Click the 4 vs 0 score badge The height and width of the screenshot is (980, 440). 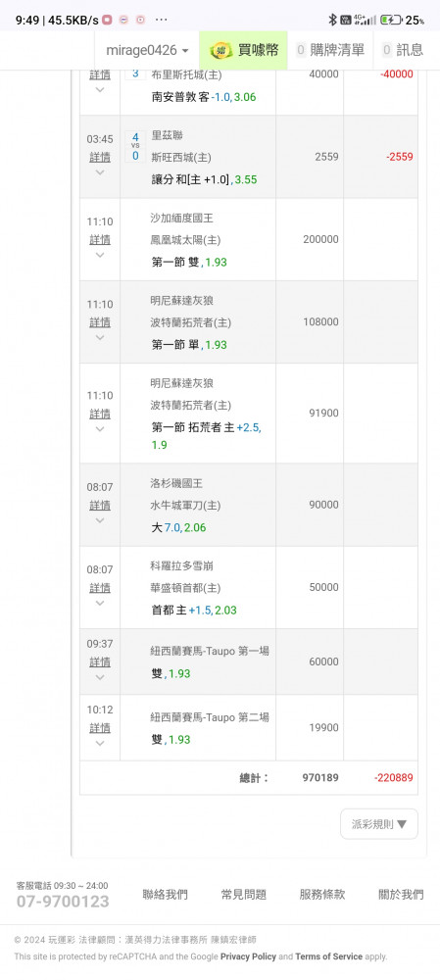(x=135, y=146)
